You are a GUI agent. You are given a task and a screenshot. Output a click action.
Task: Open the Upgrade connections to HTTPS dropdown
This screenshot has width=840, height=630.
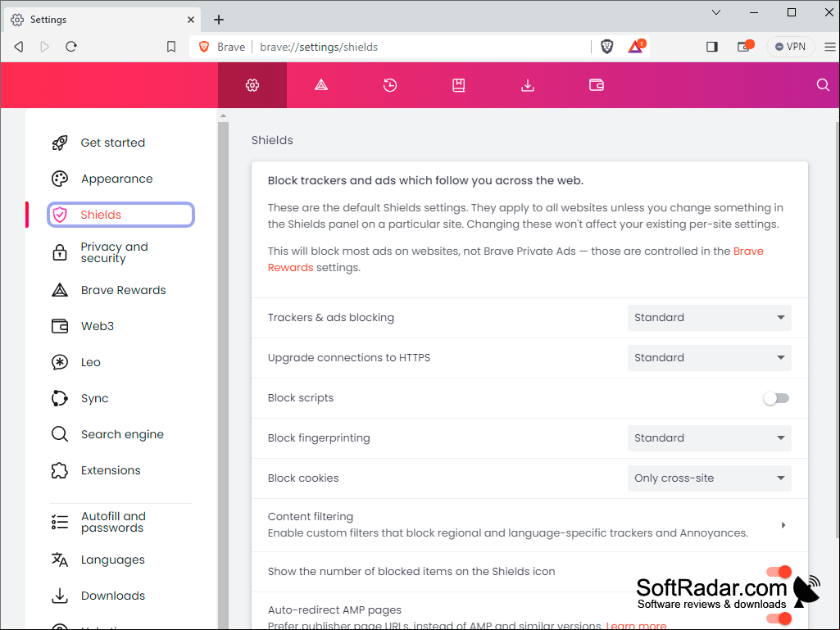tap(709, 358)
